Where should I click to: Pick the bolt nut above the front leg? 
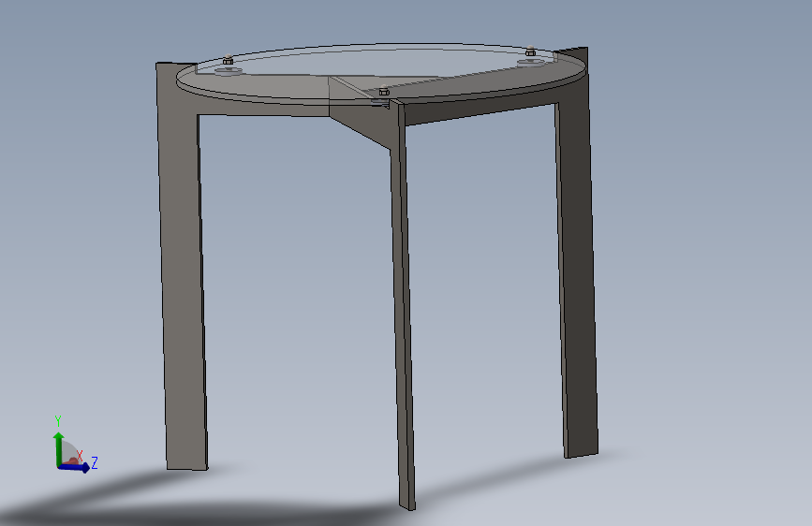coord(384,91)
